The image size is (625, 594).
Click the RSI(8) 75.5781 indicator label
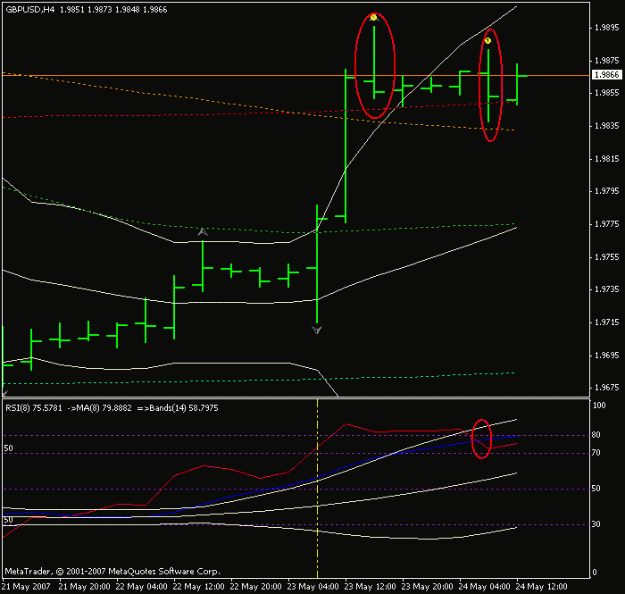[x=34, y=408]
